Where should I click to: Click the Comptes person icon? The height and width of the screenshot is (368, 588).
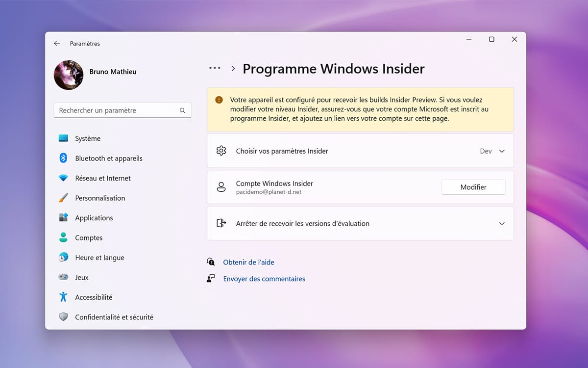(63, 237)
